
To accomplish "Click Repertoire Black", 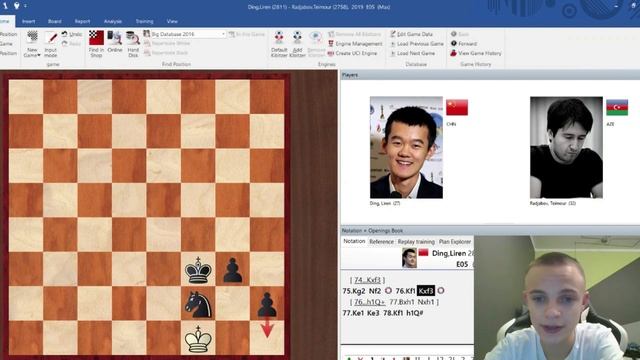I will [165, 53].
